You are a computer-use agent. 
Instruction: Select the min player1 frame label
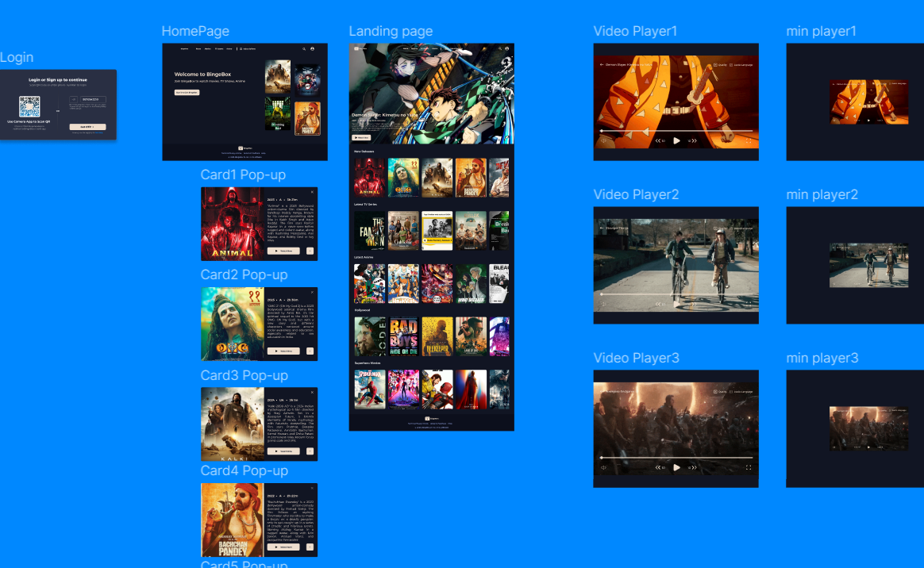coord(821,31)
